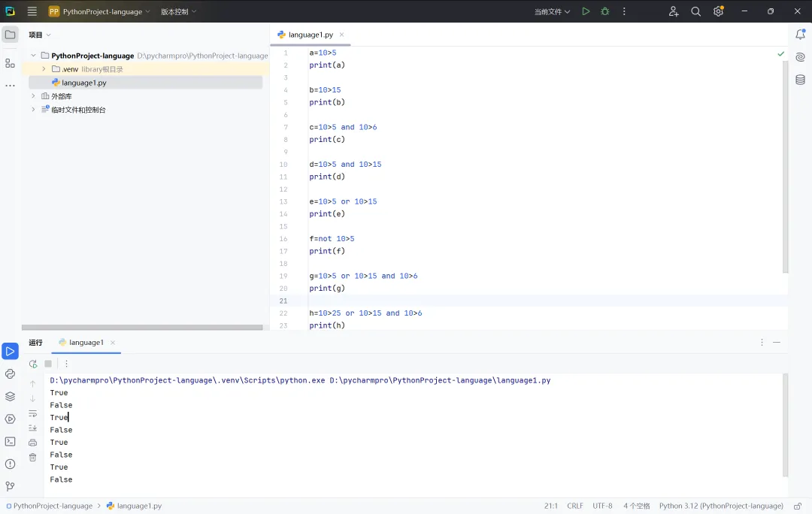
Task: Open the Problems tool window
Action: pyautogui.click(x=10, y=464)
